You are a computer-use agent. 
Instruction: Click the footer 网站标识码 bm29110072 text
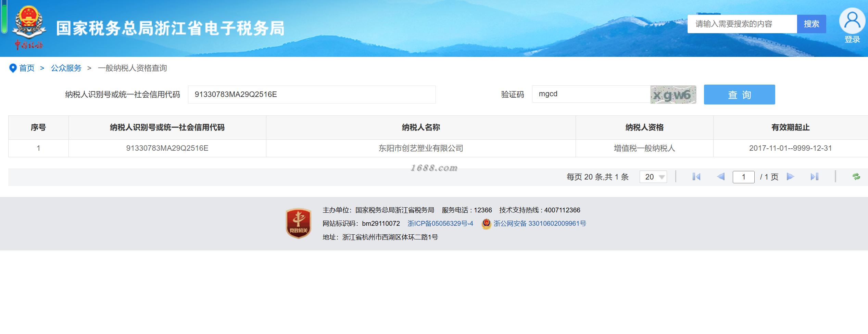(361, 224)
